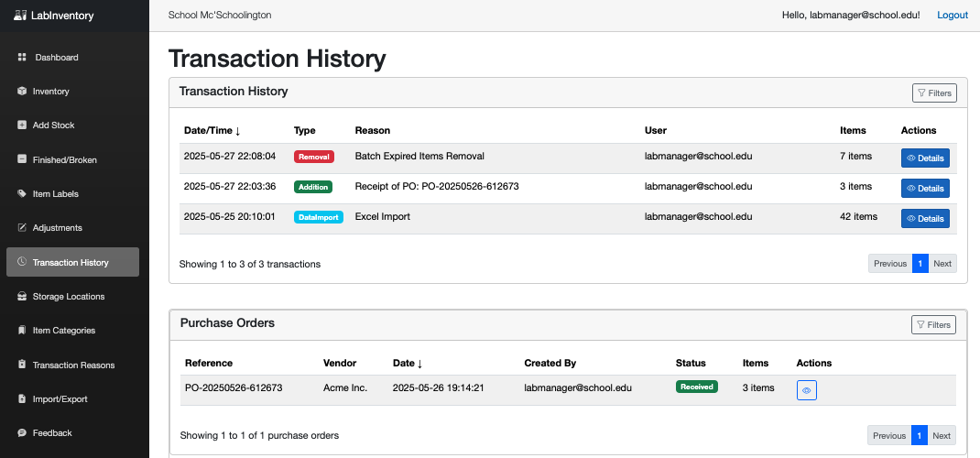Go to Inventory in the sidebar
The width and height of the screenshot is (980, 458).
(x=72, y=92)
